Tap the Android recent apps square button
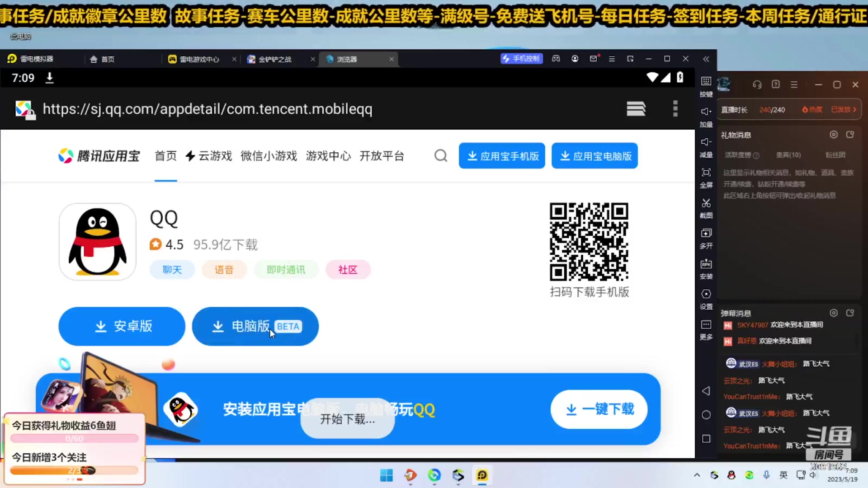 (706, 439)
